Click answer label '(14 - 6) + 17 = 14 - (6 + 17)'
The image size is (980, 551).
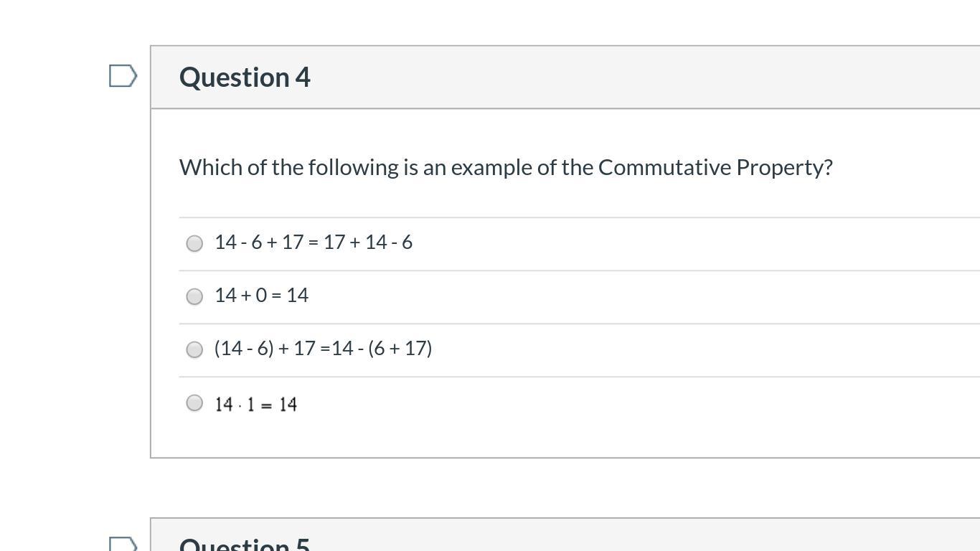click(323, 349)
